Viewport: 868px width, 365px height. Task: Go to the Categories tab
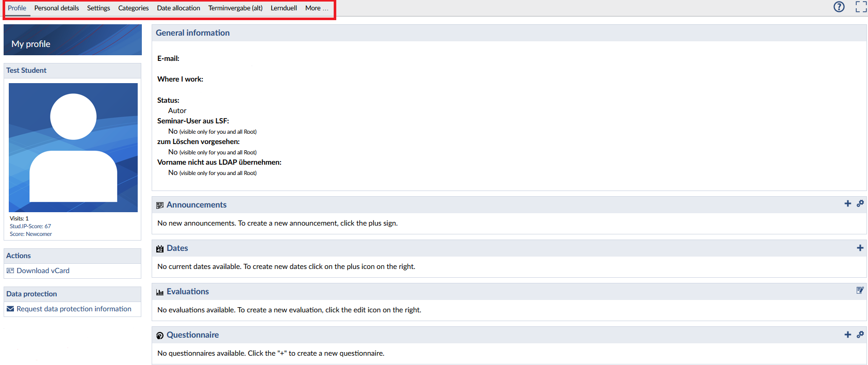point(133,8)
